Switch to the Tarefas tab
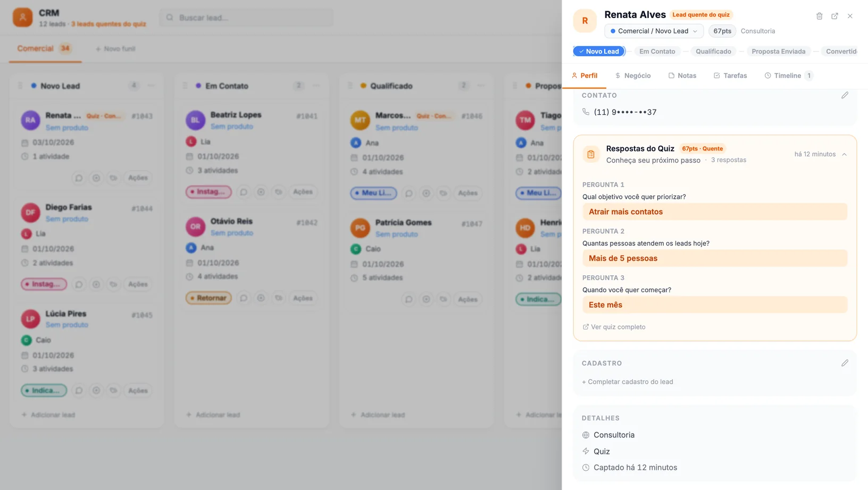Image resolution: width=868 pixels, height=490 pixels. pos(730,75)
